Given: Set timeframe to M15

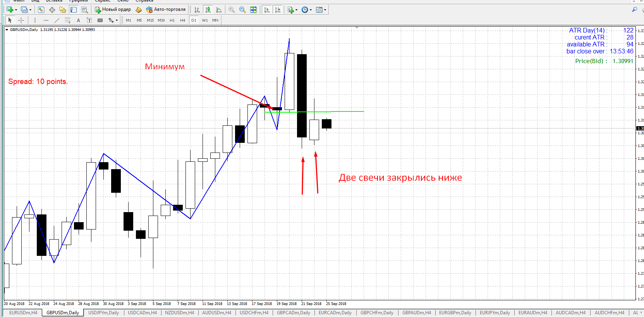Looking at the screenshot, I should pyautogui.click(x=150, y=20).
